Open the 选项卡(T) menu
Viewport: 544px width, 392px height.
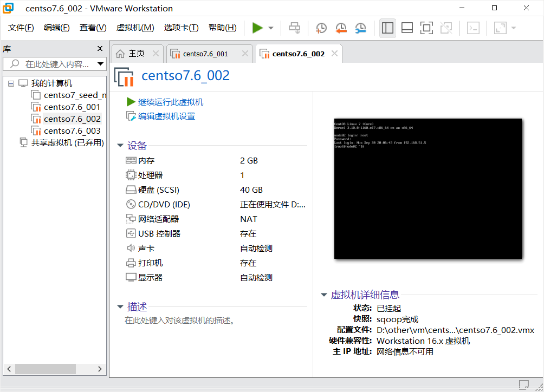point(181,28)
